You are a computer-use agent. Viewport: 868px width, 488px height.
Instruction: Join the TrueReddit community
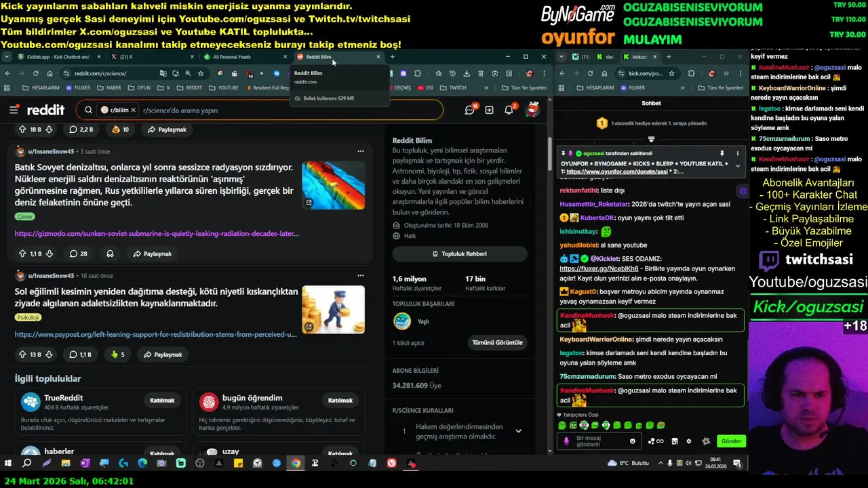(x=162, y=401)
